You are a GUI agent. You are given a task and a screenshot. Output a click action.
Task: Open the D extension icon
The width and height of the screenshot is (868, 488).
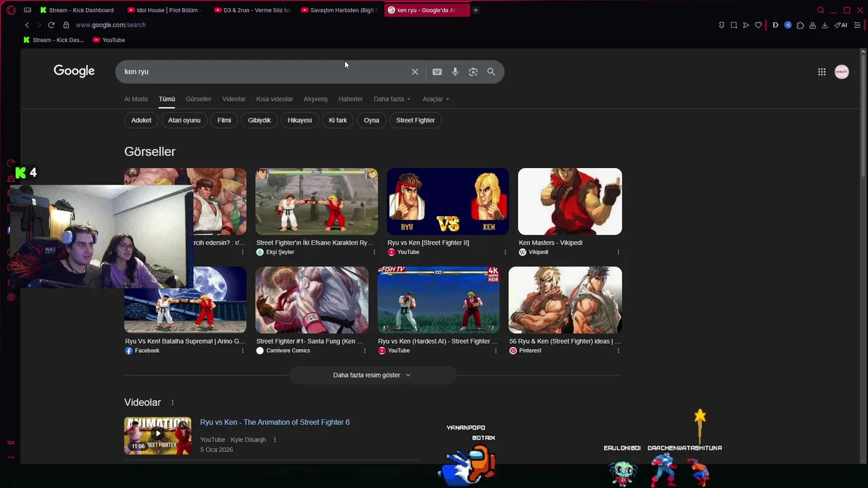pos(775,25)
